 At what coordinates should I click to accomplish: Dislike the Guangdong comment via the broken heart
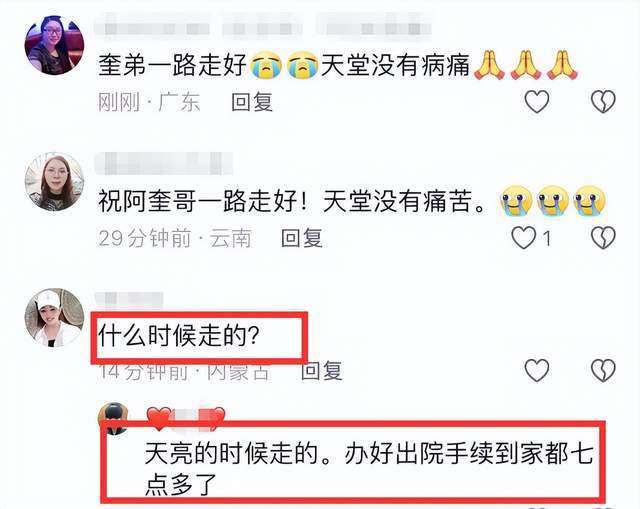pyautogui.click(x=603, y=102)
